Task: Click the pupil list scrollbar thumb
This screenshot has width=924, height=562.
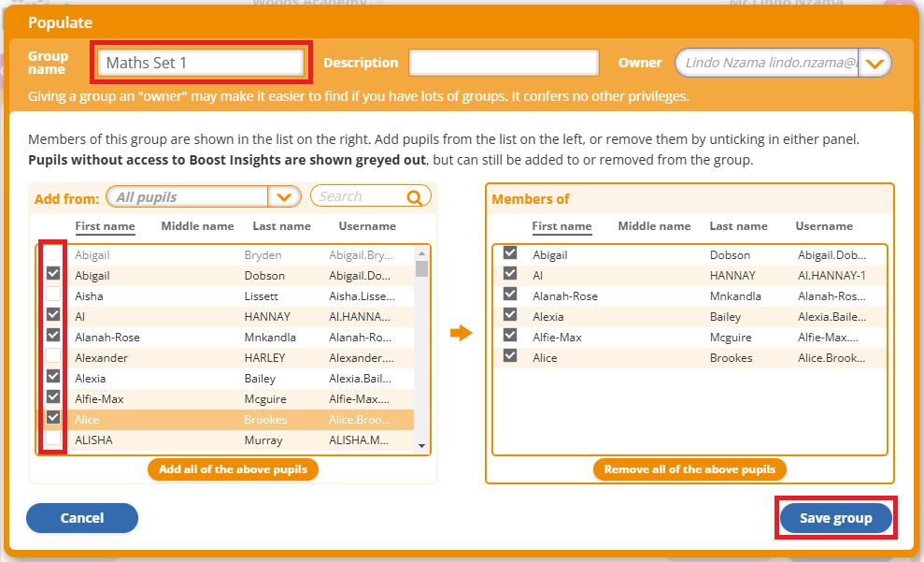Action: (421, 269)
